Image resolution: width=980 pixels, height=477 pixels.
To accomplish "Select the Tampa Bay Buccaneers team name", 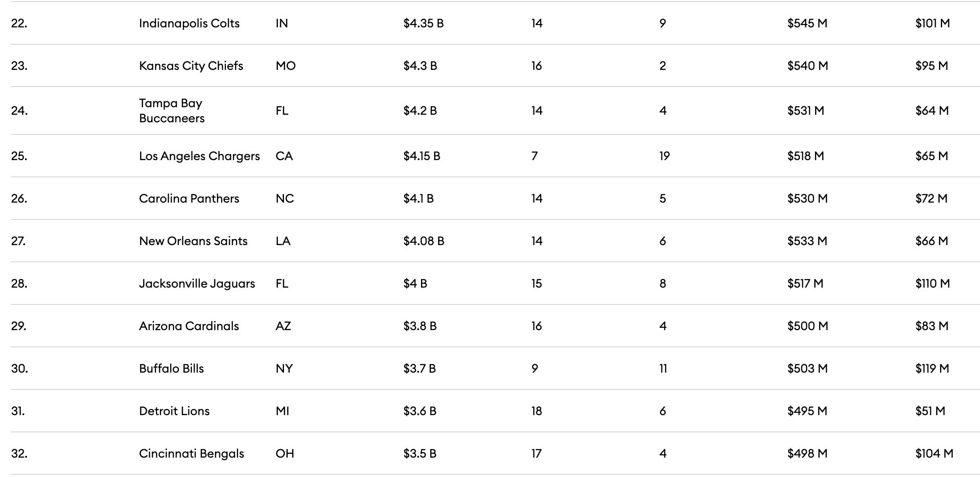I will point(172,111).
